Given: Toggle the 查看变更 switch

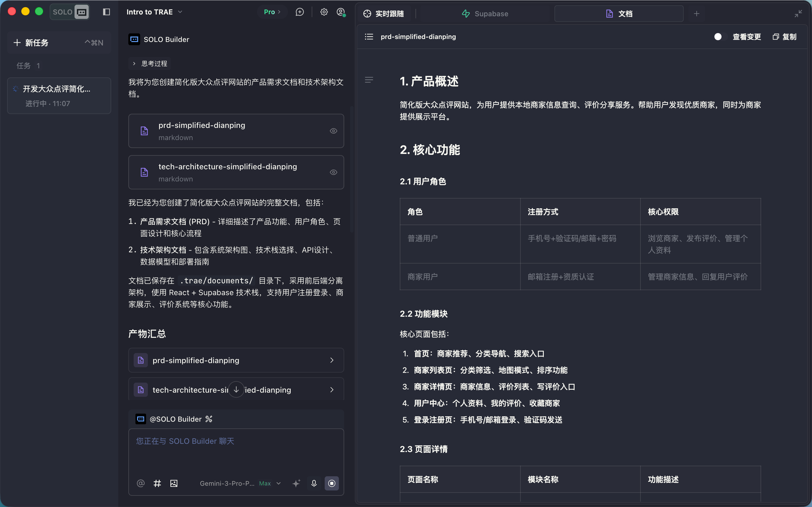Looking at the screenshot, I should click(718, 37).
